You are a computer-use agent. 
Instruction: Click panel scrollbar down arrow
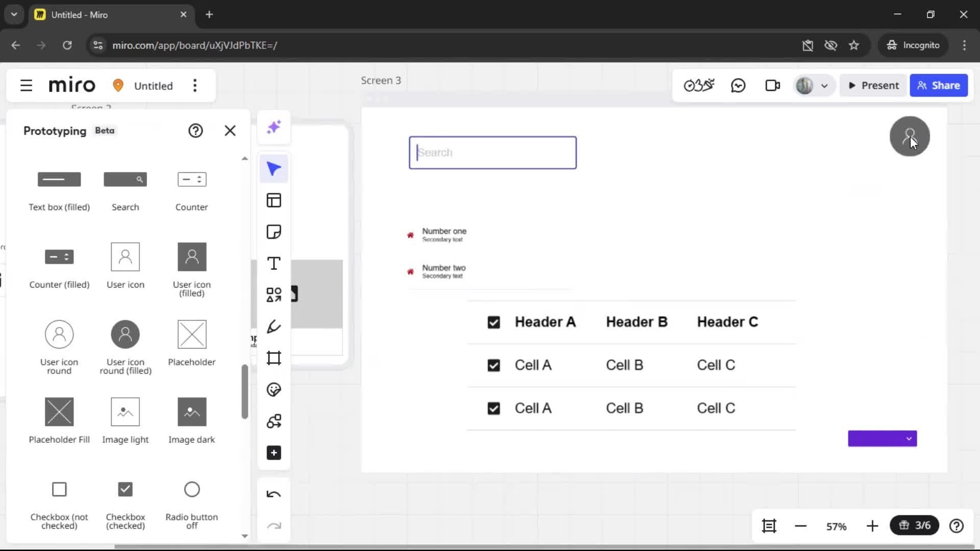(x=244, y=536)
